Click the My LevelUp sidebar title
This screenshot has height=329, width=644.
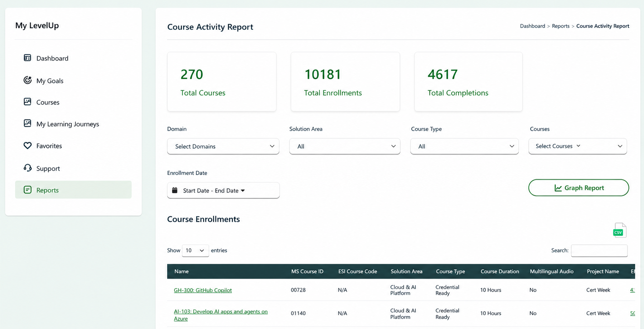(x=37, y=25)
